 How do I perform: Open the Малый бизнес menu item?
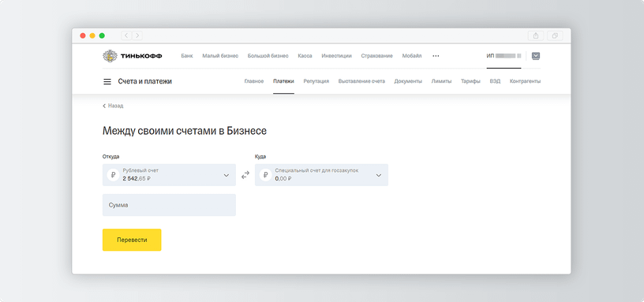click(220, 56)
